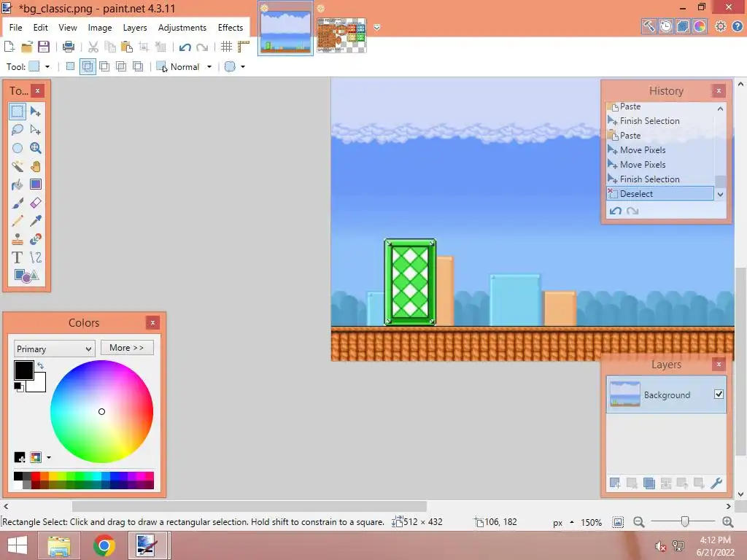747x560 pixels.
Task: Click the zoom slider handle
Action: point(684,522)
